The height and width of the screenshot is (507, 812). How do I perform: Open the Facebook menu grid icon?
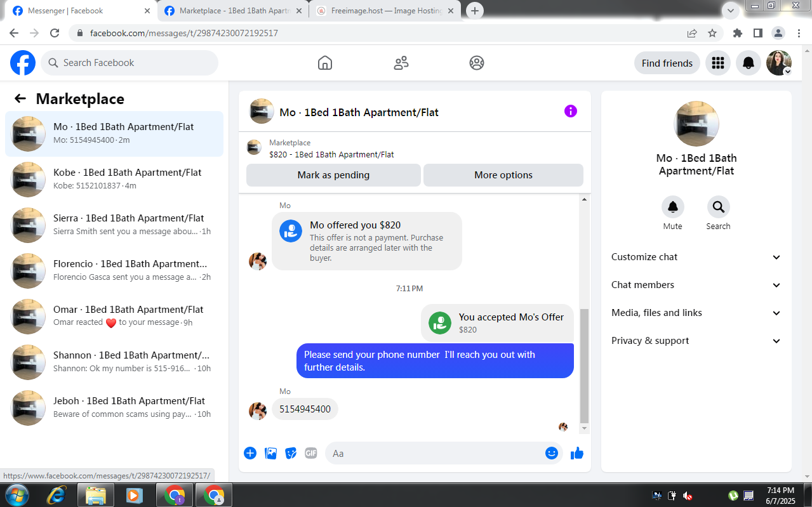pos(718,63)
